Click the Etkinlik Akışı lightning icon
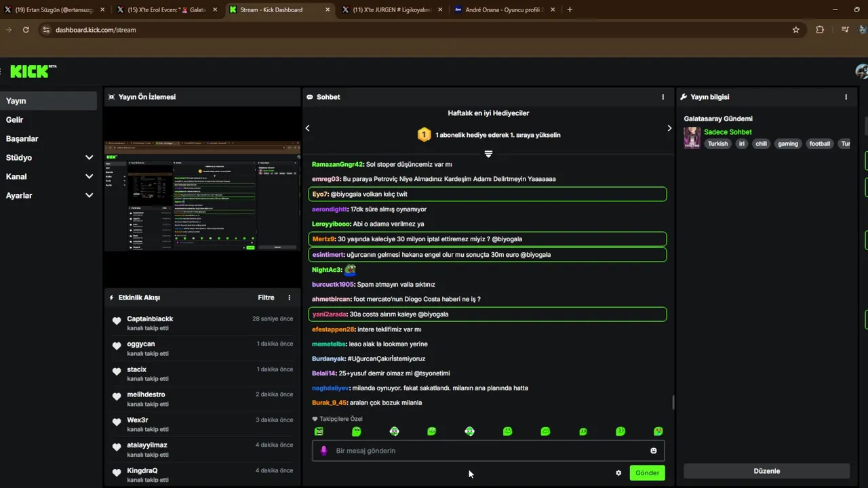This screenshot has width=868, height=488. [111, 298]
